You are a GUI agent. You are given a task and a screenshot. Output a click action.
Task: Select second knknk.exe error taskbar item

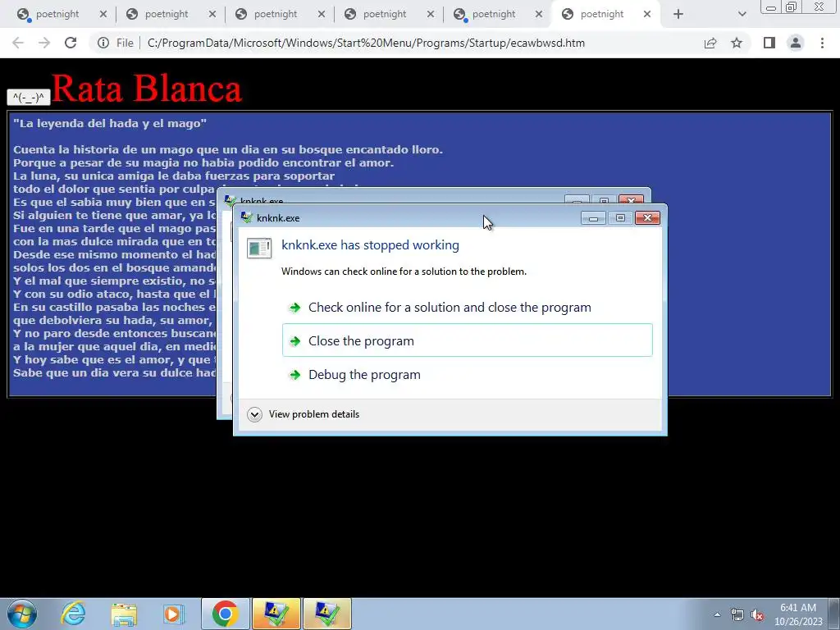click(327, 614)
